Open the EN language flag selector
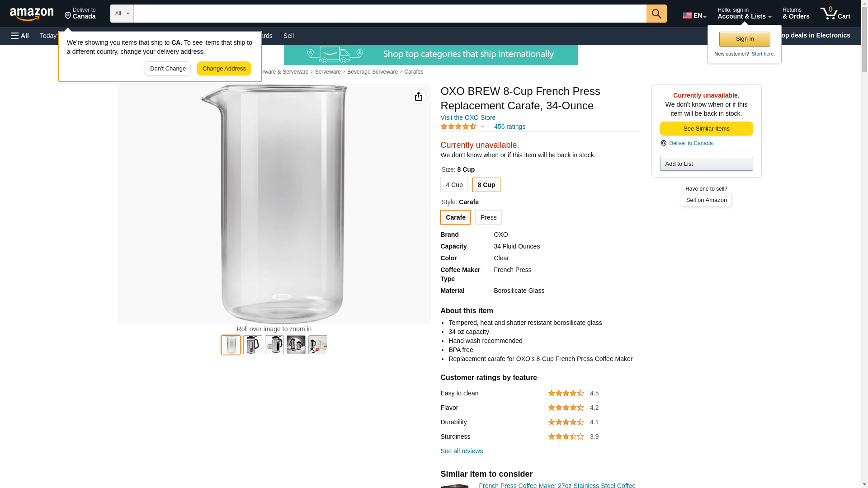 (694, 15)
